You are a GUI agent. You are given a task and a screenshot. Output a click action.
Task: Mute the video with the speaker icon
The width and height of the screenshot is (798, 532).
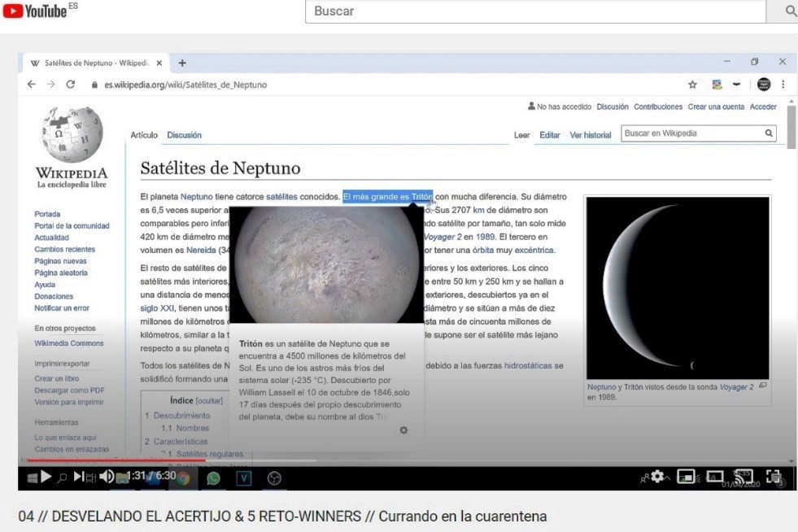pyautogui.click(x=107, y=477)
